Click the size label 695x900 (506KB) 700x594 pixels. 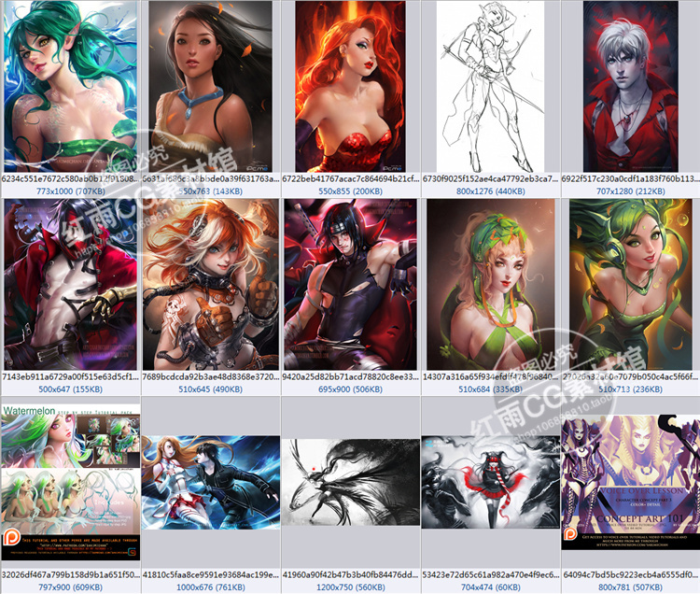(350, 389)
